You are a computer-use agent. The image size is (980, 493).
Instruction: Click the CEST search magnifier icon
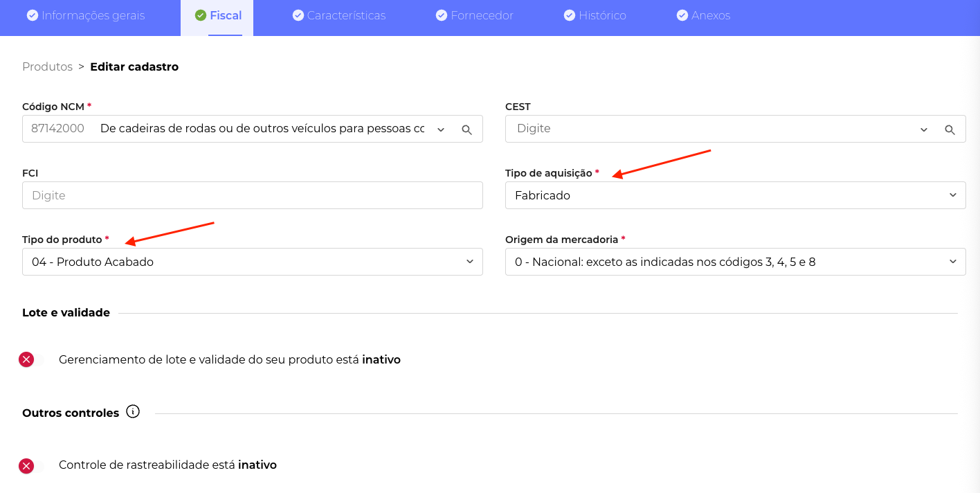coord(950,129)
